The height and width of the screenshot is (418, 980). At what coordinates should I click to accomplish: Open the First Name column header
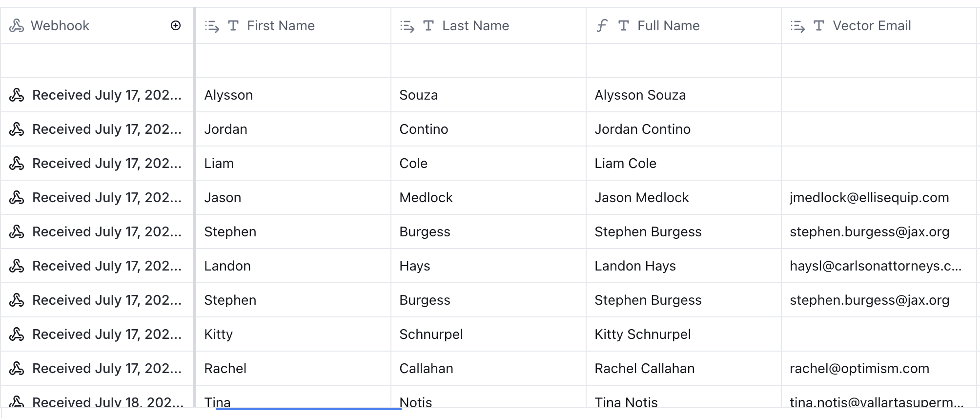coord(293,26)
